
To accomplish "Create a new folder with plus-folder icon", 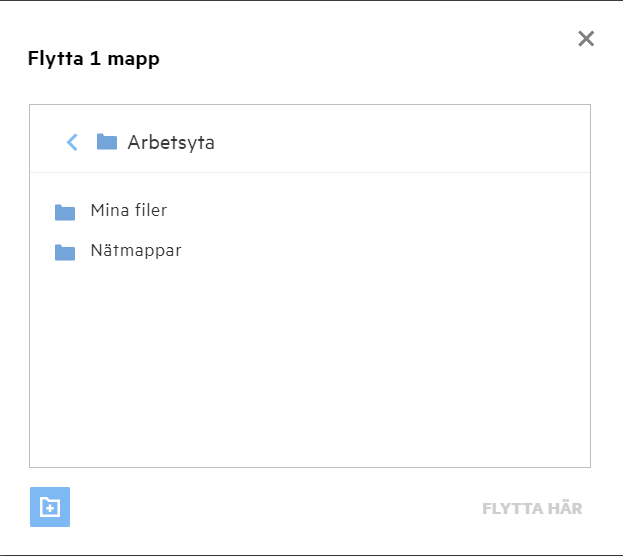I will pyautogui.click(x=50, y=507).
